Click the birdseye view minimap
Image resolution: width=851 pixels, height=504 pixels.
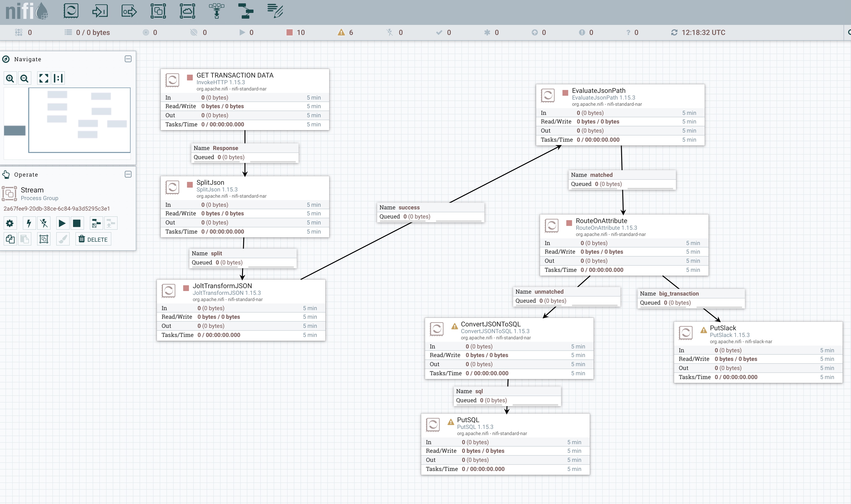click(x=79, y=120)
